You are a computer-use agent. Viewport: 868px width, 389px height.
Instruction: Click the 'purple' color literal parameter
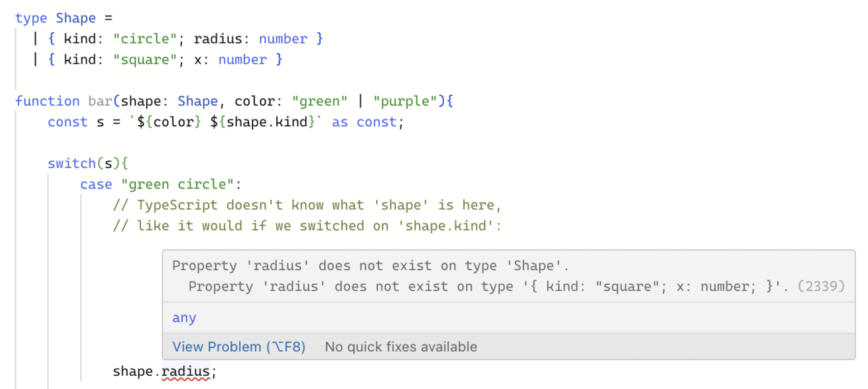[x=405, y=101]
